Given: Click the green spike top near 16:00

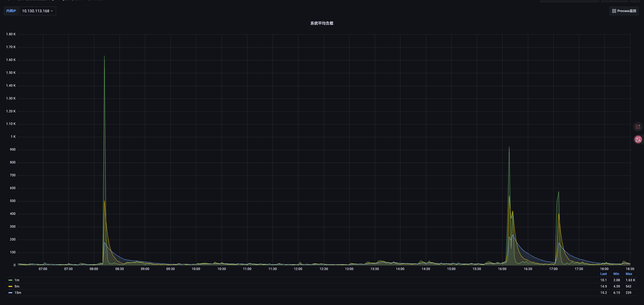Looking at the screenshot, I should tap(509, 147).
